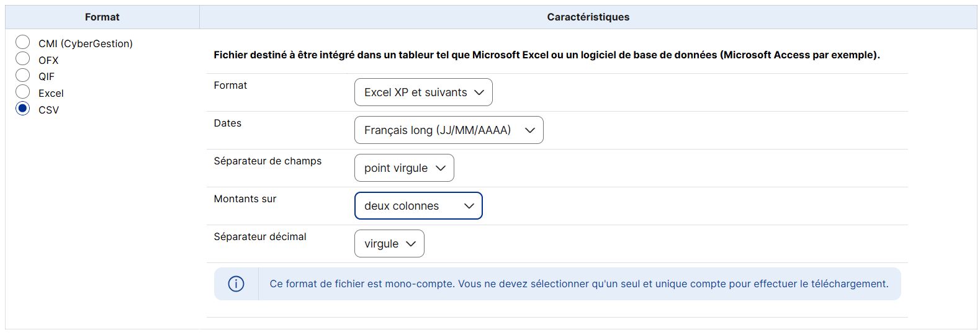
Task: Click the Dates field label
Action: (x=228, y=123)
